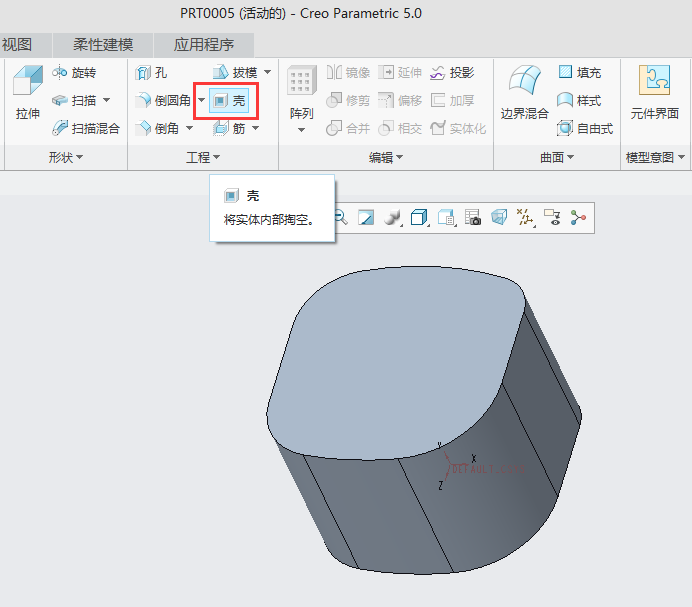Open the datum display filters dropdown
Image resolution: width=692 pixels, height=607 pixels.
[526, 218]
